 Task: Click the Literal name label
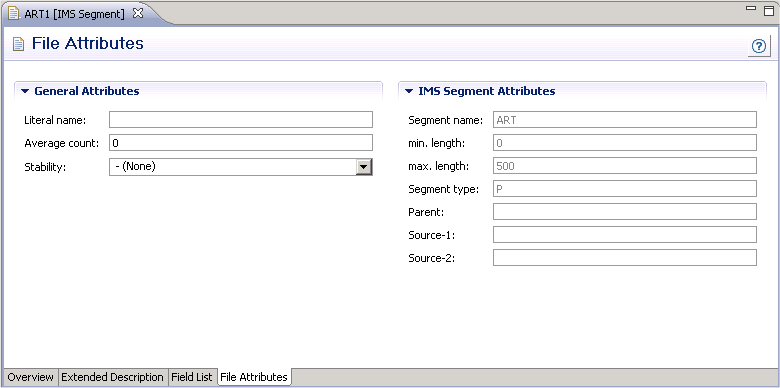[55, 120]
